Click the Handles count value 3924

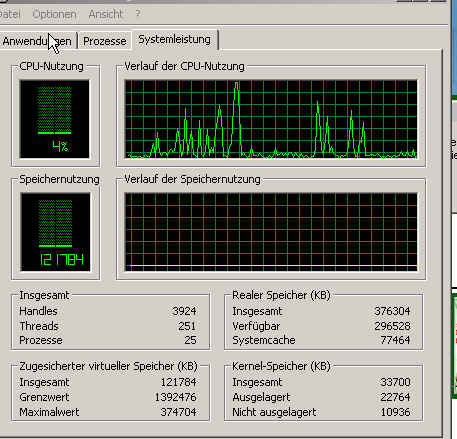(184, 311)
